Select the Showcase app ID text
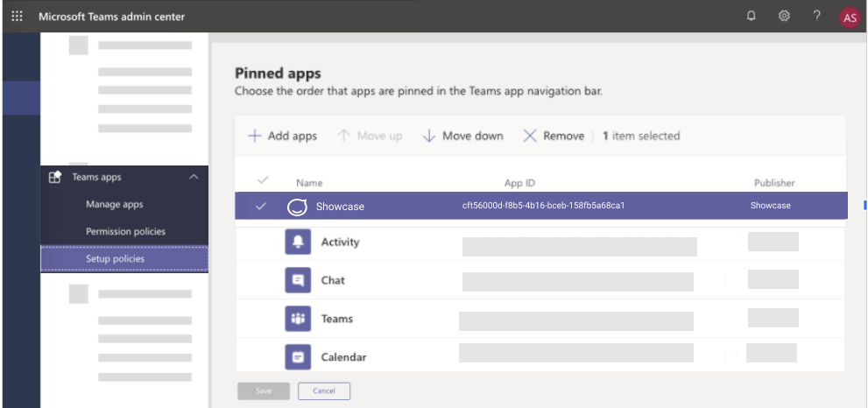Screen dimensions: 868x408 (544, 206)
